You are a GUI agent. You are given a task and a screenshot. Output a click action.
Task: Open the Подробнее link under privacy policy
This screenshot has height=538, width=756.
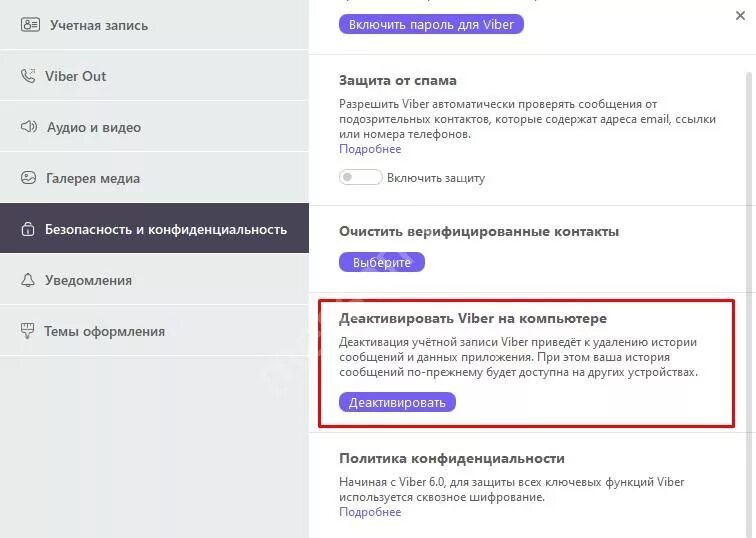click(370, 512)
